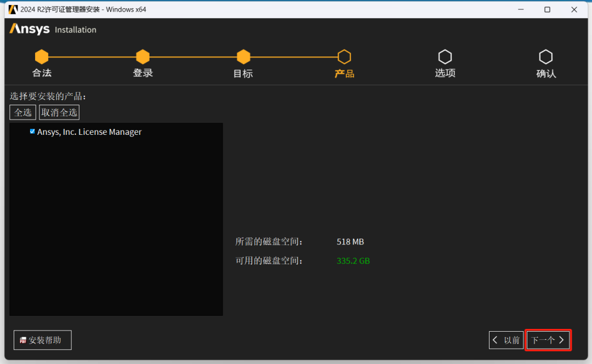Click the 可用的磁盘空间 label
Screen dimensions: 592x364
pos(269,261)
